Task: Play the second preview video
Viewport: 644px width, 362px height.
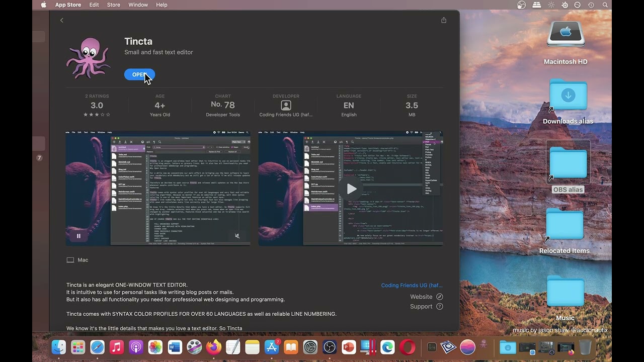Action: pos(351,189)
